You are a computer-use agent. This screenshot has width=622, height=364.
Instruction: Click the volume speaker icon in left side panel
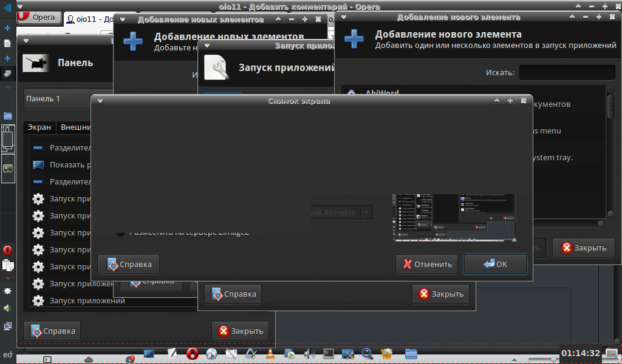click(x=7, y=308)
